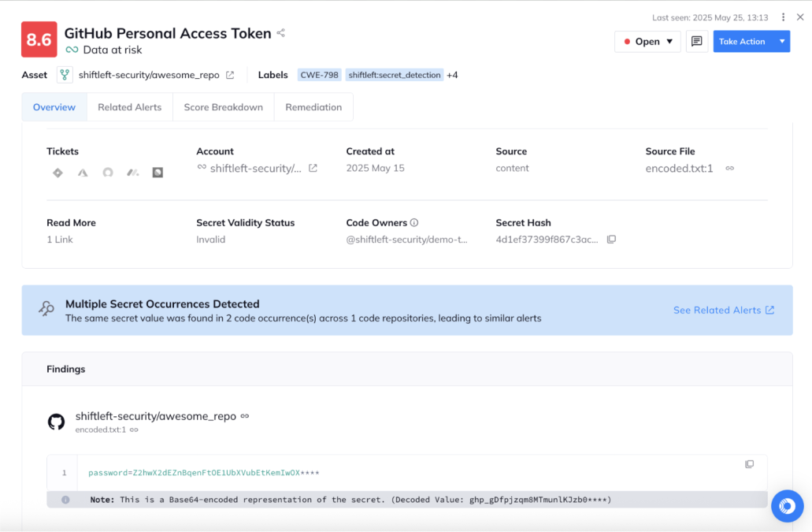Expand the +4 additional labels
The width and height of the screenshot is (812, 532).
pyautogui.click(x=452, y=75)
